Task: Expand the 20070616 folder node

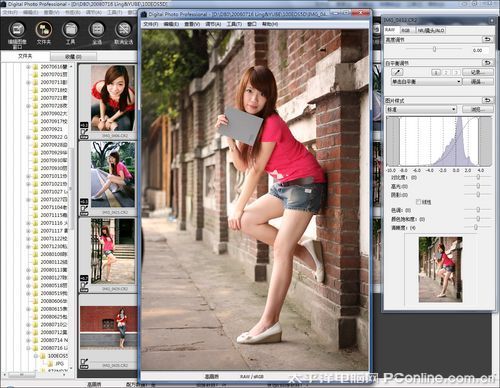Action: 28,67
